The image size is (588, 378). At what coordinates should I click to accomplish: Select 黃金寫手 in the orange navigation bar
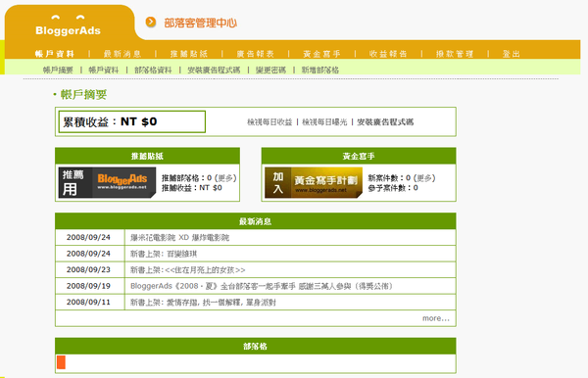[x=321, y=54]
